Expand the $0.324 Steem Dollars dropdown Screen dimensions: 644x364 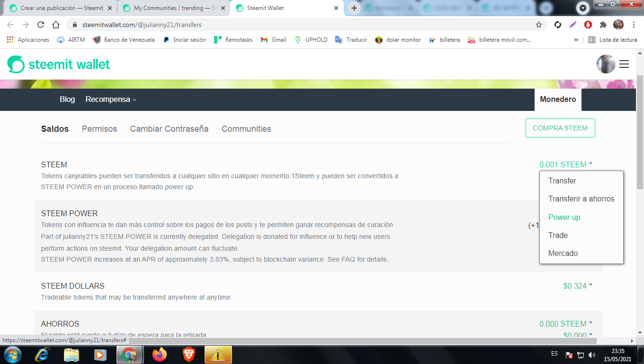(578, 286)
